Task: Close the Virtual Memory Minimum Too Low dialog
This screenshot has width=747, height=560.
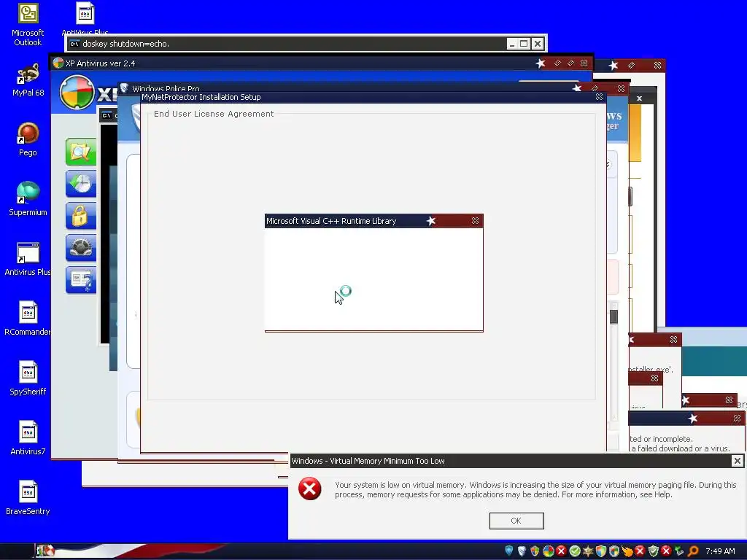Action: 737,461
